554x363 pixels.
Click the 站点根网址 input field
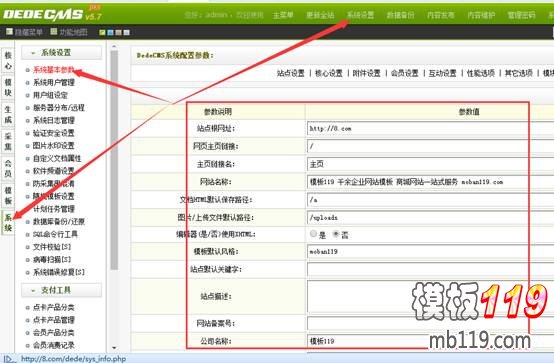(x=431, y=129)
